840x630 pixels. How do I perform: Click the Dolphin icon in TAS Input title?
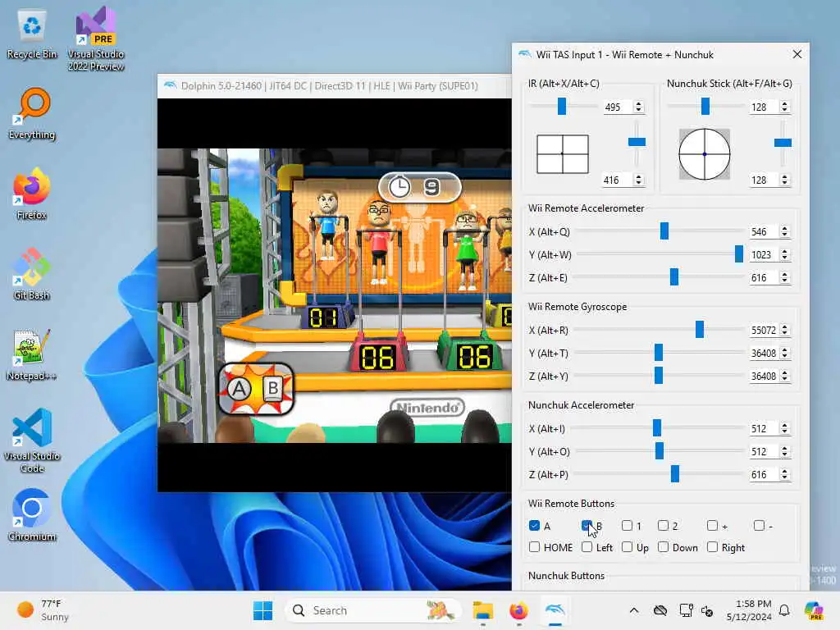(x=525, y=54)
